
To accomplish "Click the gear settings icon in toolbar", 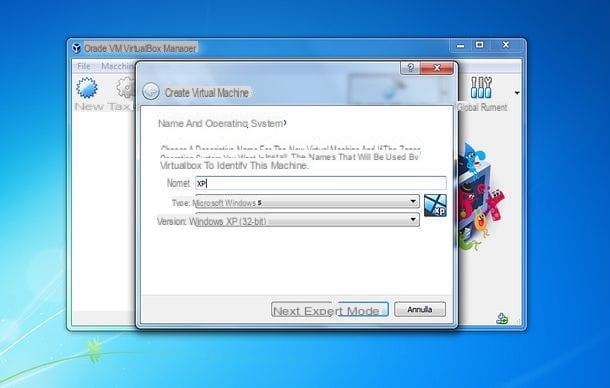I will tap(126, 88).
